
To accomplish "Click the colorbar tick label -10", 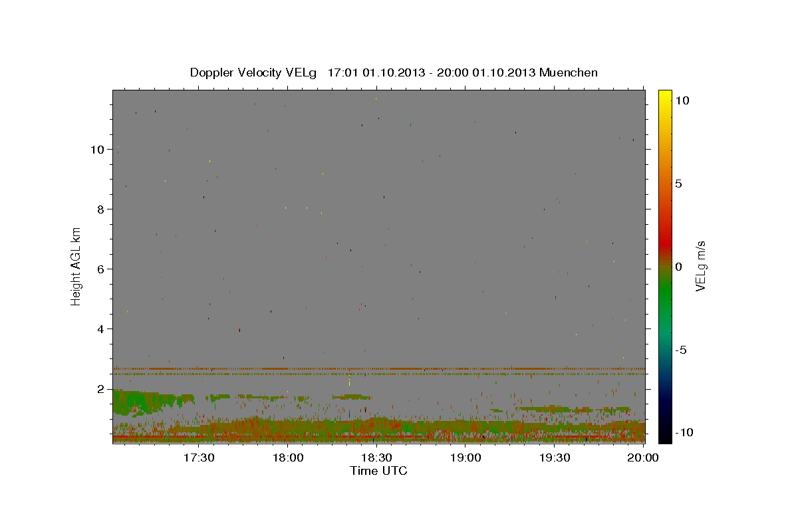I will (684, 432).
